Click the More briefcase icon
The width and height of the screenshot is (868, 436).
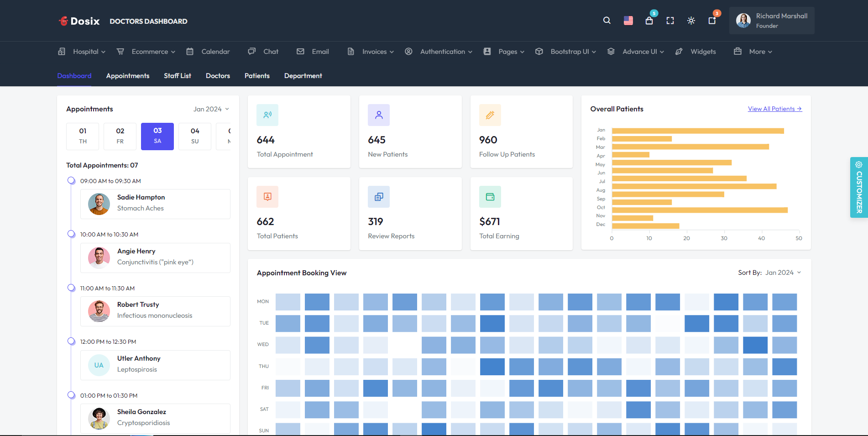737,52
